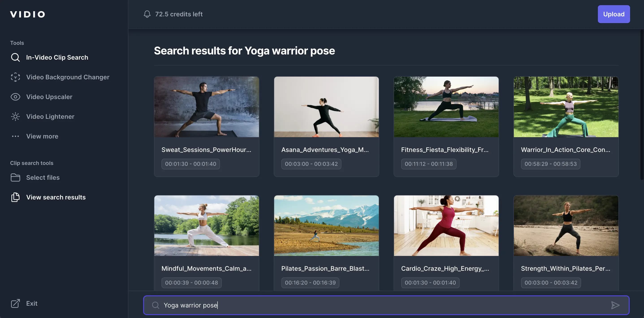
Task: Click the View search results document icon
Action: pos(15,197)
